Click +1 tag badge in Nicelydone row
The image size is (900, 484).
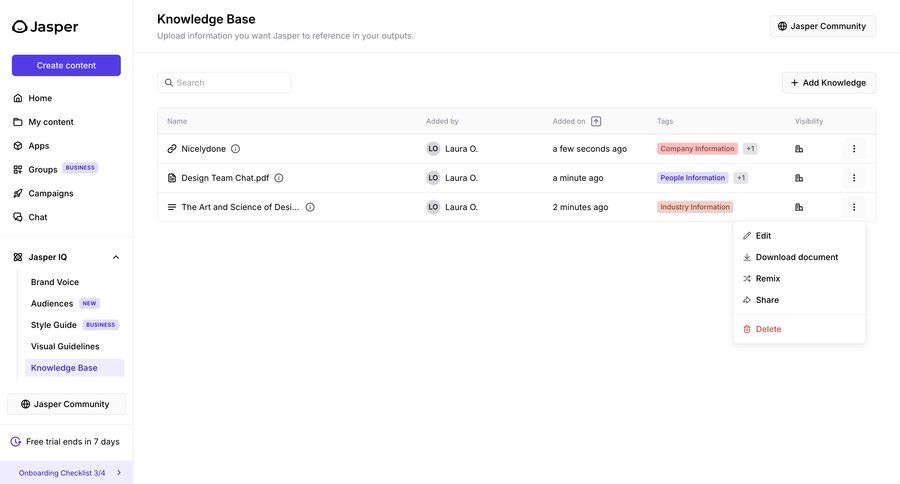tap(750, 149)
